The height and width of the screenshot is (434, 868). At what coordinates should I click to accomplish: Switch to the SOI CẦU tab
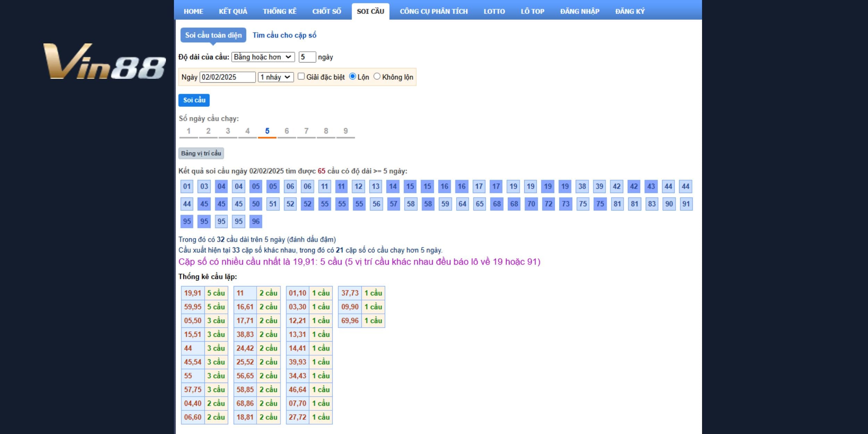click(x=370, y=11)
